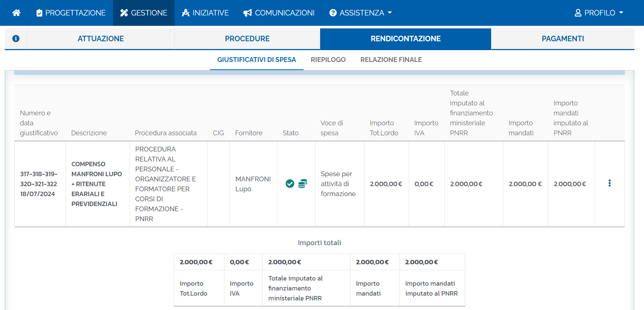Select the Rendicontazione tab
Screen dimensions: 644x310
405,39
